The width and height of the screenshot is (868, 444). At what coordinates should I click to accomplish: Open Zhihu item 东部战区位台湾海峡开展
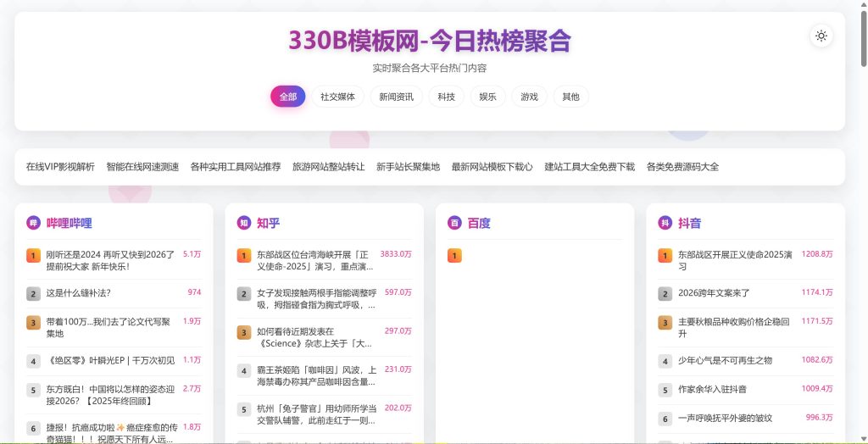pos(315,260)
